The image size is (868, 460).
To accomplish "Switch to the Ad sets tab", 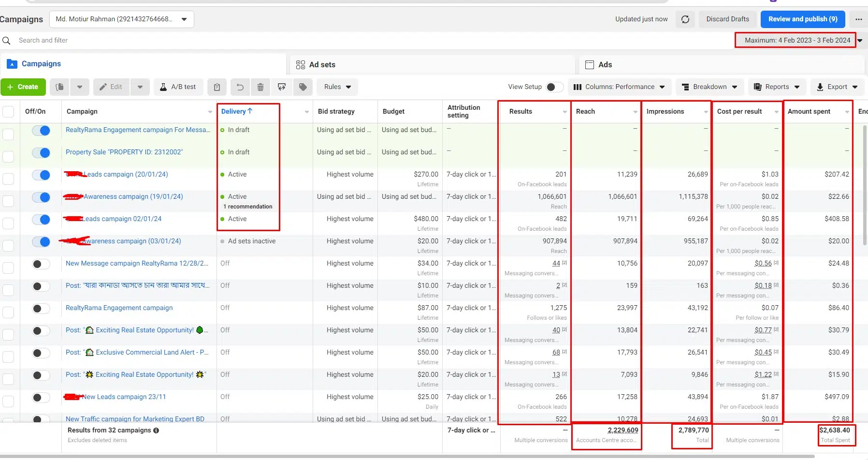I will [x=322, y=65].
